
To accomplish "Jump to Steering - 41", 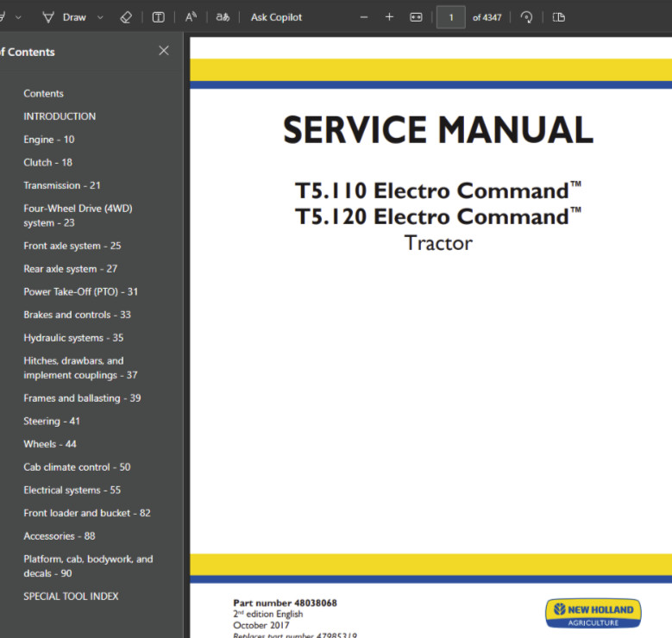I will 52,422.
